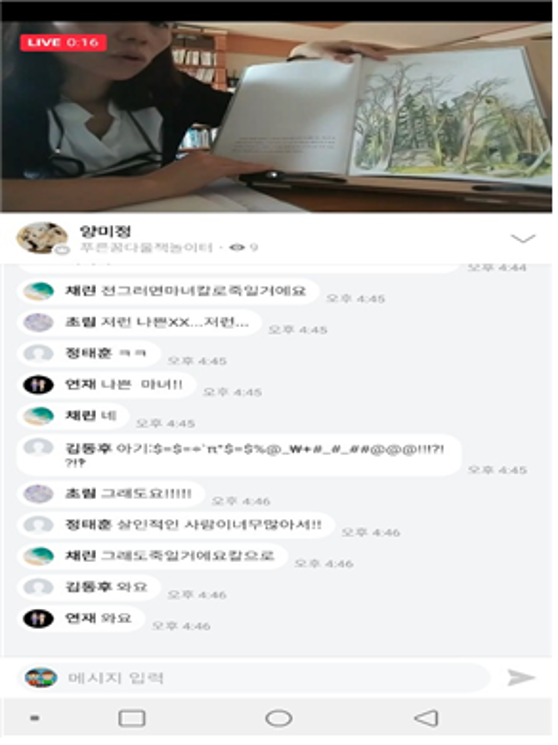Open 양미정 broadcaster profile picture
Image resolution: width=558 pixels, height=745 pixels.
point(42,238)
